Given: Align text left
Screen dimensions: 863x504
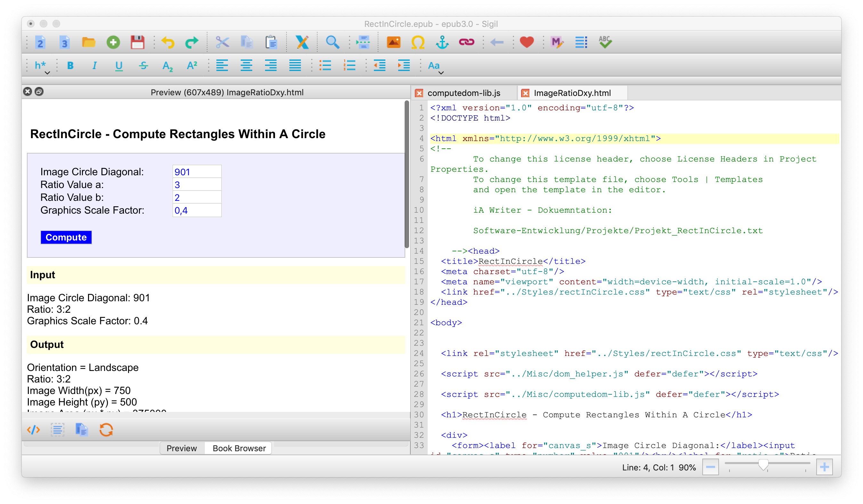Looking at the screenshot, I should tap(222, 65).
